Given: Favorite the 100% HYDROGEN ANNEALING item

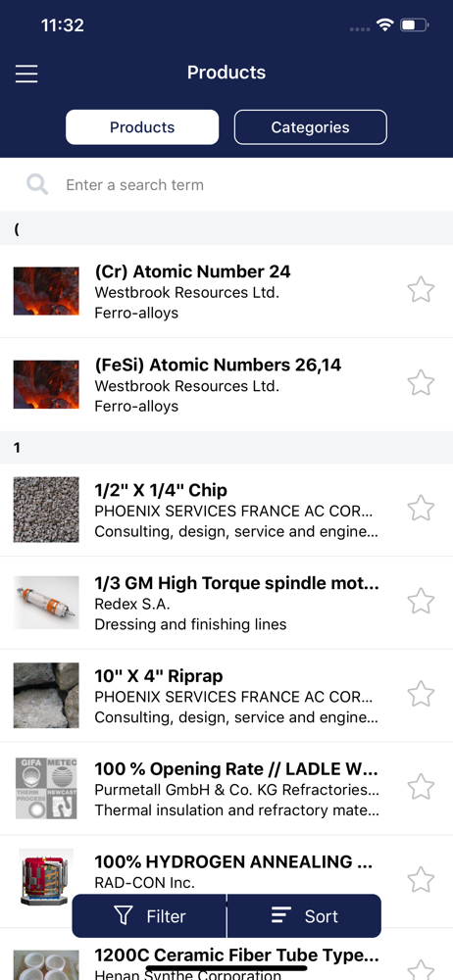Looking at the screenshot, I should (421, 880).
